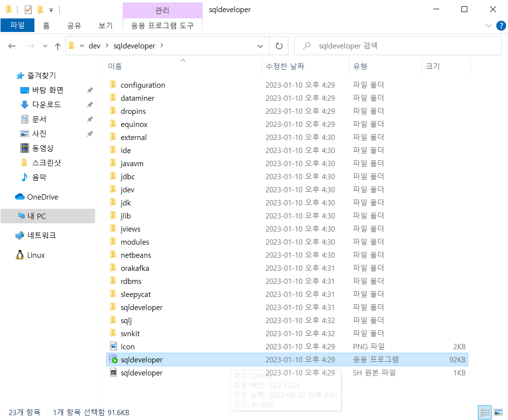
Task: Refresh the sqldeveloper folder view
Action: [279, 46]
